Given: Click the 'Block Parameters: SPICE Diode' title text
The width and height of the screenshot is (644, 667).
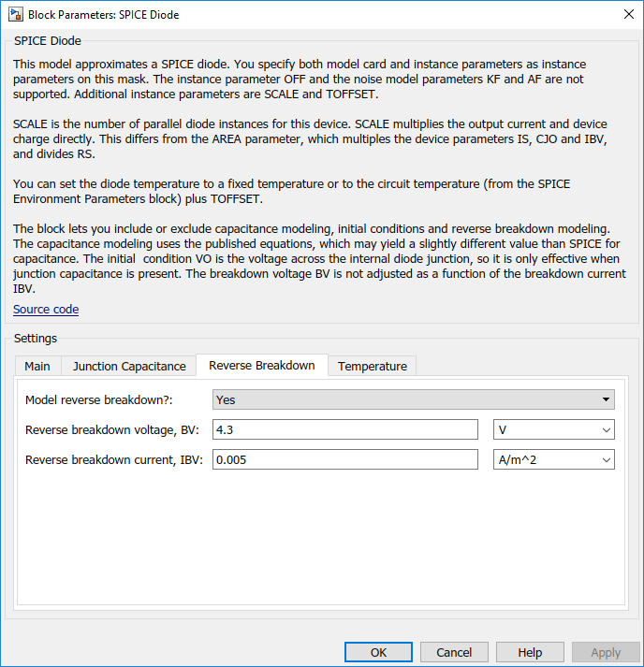Looking at the screenshot, I should pyautogui.click(x=103, y=15).
